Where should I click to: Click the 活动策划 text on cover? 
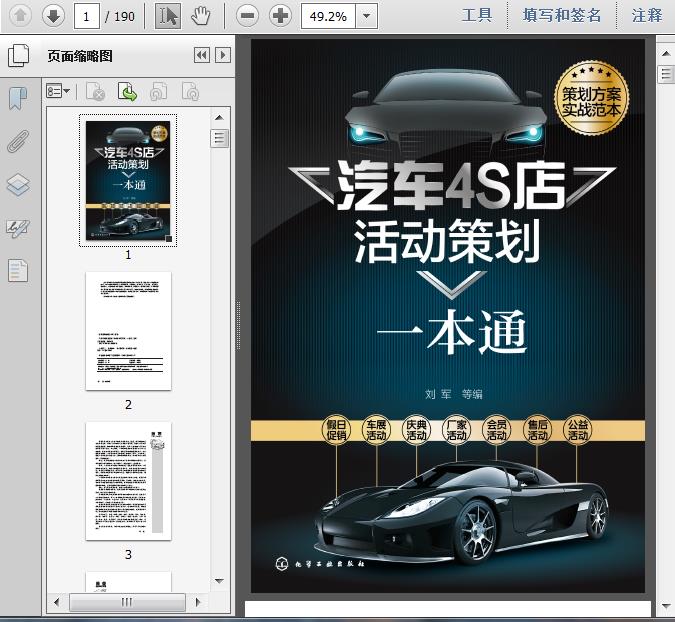tap(448, 241)
